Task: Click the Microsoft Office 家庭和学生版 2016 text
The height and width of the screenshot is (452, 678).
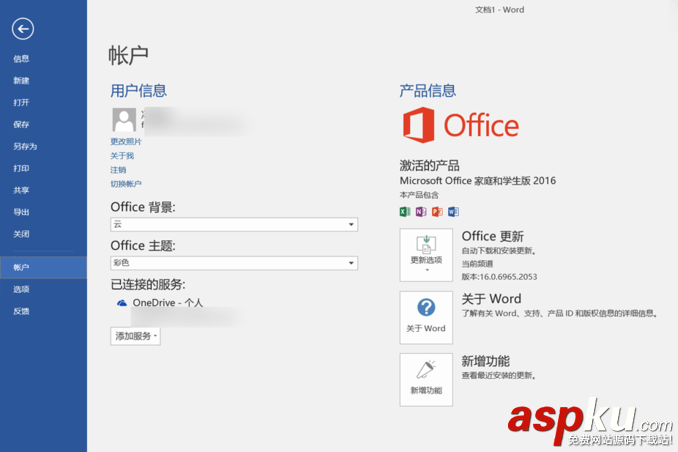Action: click(x=478, y=181)
